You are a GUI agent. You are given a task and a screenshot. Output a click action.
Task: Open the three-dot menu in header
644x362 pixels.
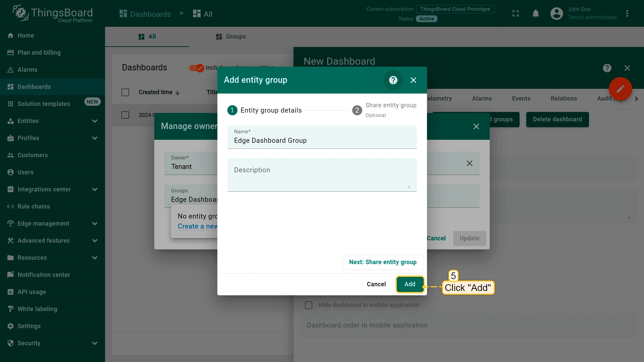pos(627,14)
